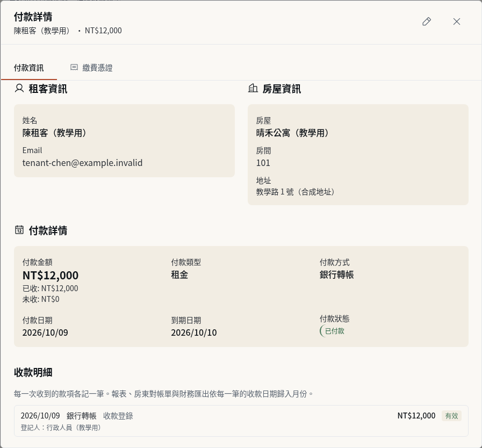This screenshot has height=448, width=482.
Task: Click the 有效 badge in receipt row
Action: [x=451, y=416]
